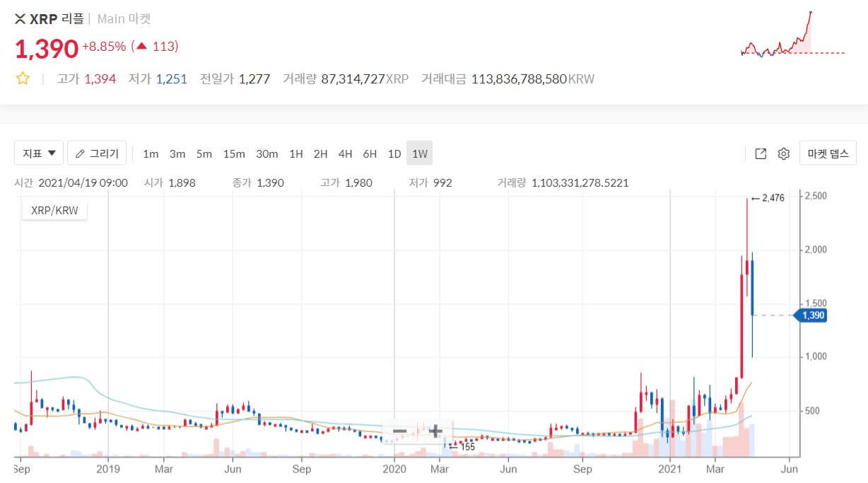The width and height of the screenshot is (868, 483).
Task: Open chart in new window icon
Action: click(761, 153)
